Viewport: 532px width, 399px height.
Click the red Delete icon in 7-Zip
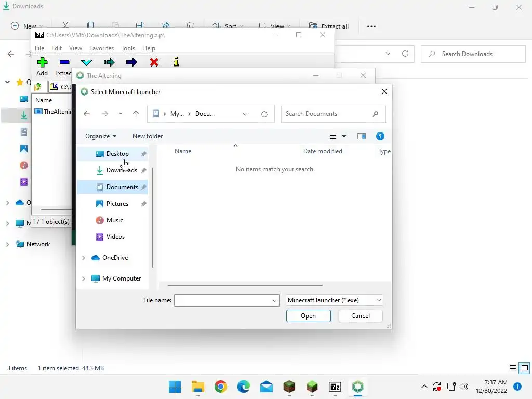point(154,62)
